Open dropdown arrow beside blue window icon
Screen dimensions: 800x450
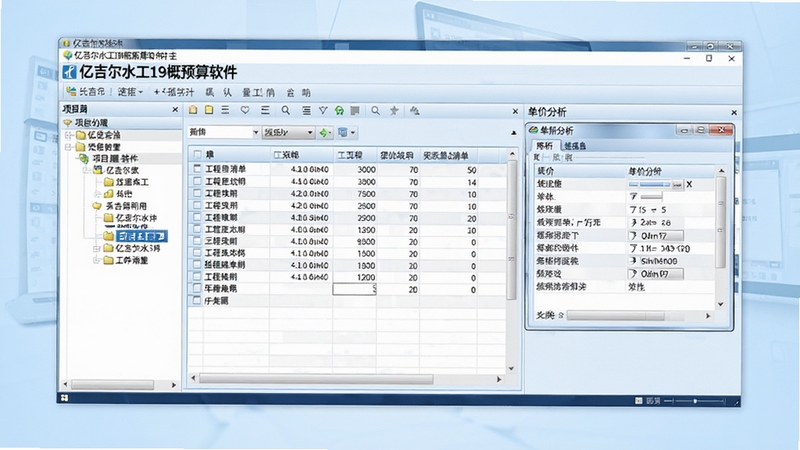point(353,133)
